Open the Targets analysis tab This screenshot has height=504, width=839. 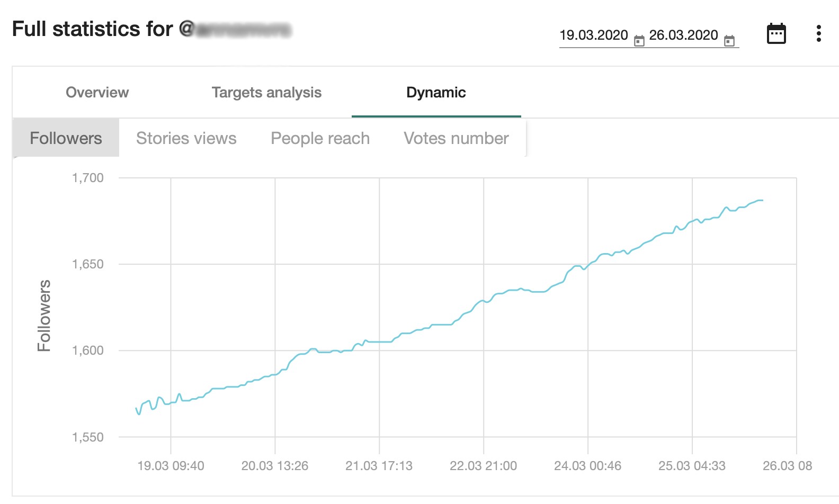(x=266, y=93)
